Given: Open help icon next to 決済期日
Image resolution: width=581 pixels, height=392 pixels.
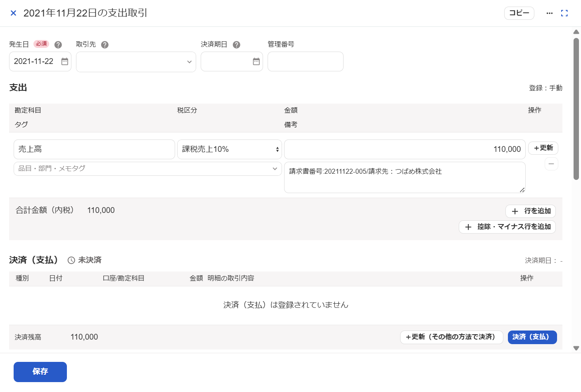Looking at the screenshot, I should pyautogui.click(x=237, y=45).
